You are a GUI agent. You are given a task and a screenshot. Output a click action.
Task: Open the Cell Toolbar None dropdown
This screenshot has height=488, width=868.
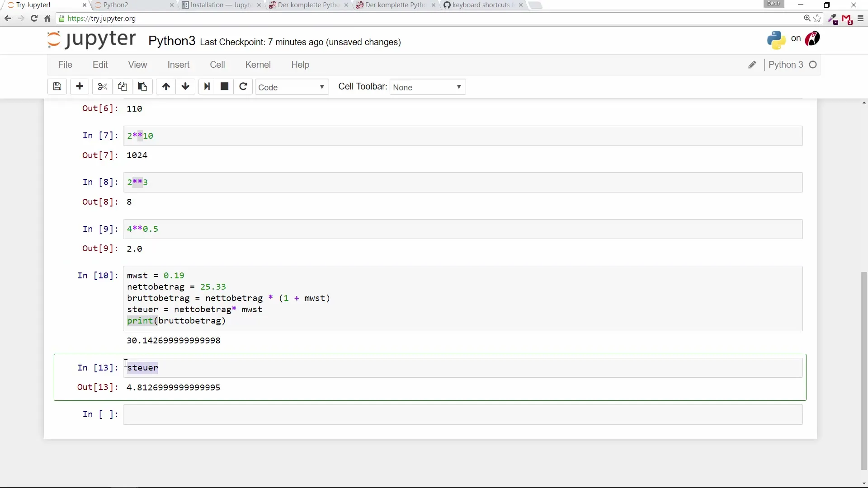[427, 87]
